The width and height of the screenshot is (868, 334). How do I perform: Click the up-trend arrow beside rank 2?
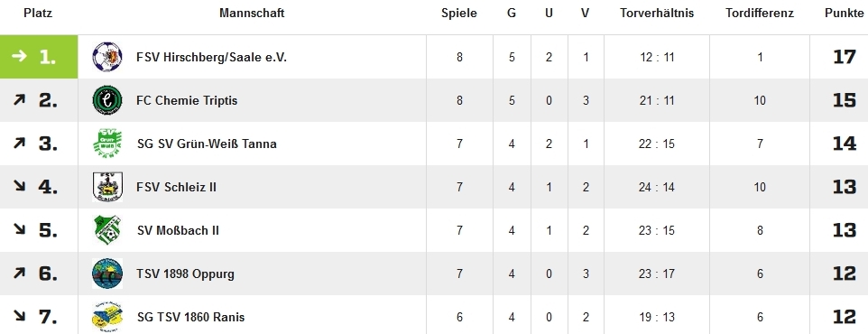[x=19, y=100]
